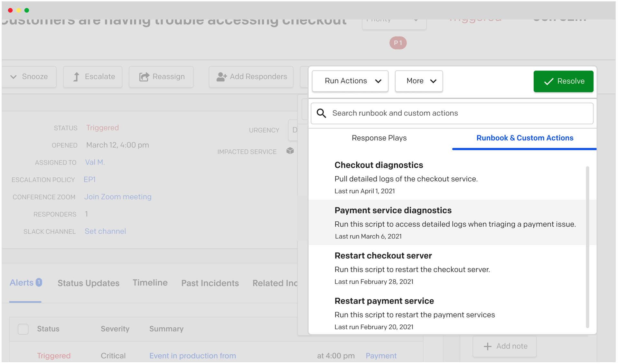Expand the Run Actions dropdown
Viewport: 618px width, 364px height.
pos(350,81)
